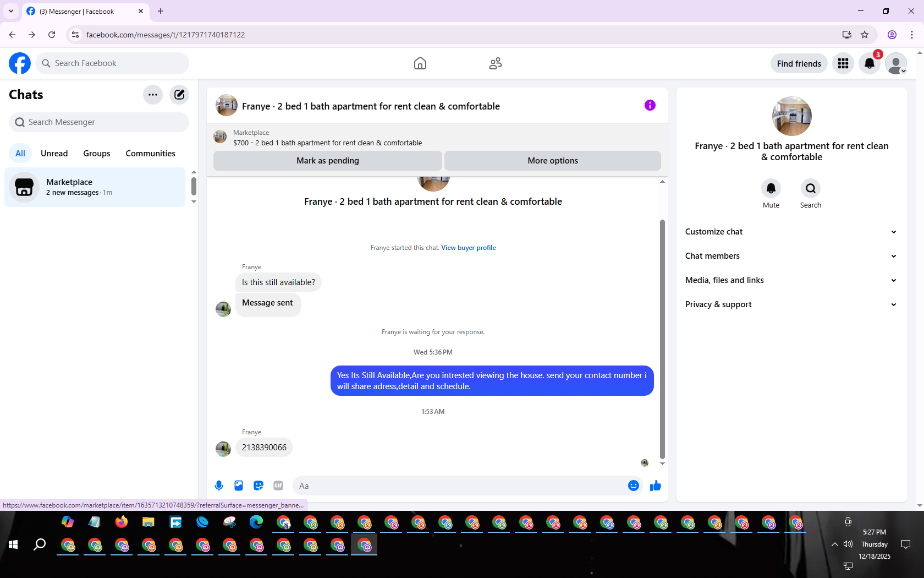Open the GIF picker icon
The image size is (924, 578).
(278, 486)
